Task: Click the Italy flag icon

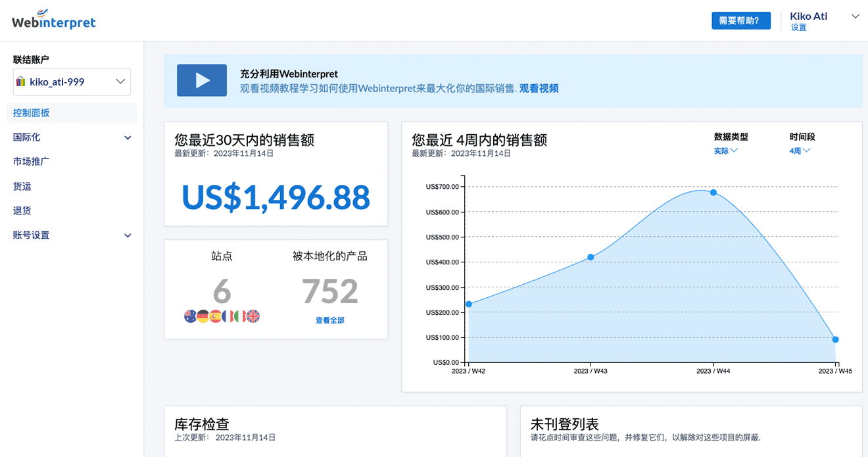Action: tap(240, 316)
